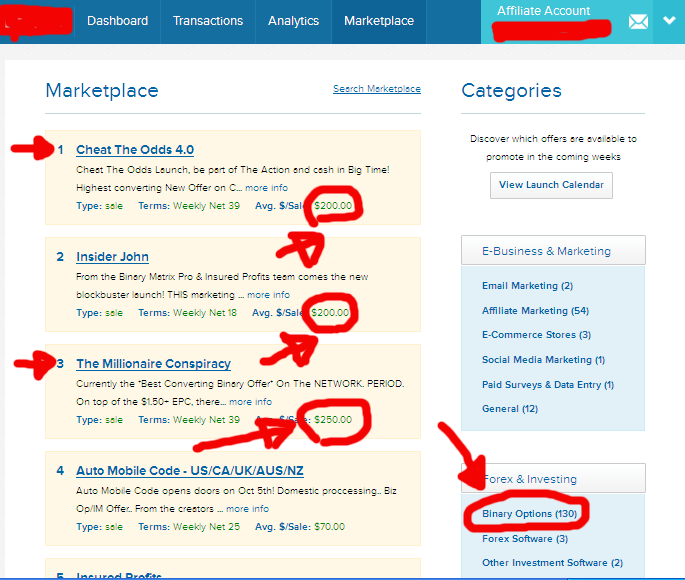Click the $250.00 average sale value
685x580 pixels.
tap(333, 420)
